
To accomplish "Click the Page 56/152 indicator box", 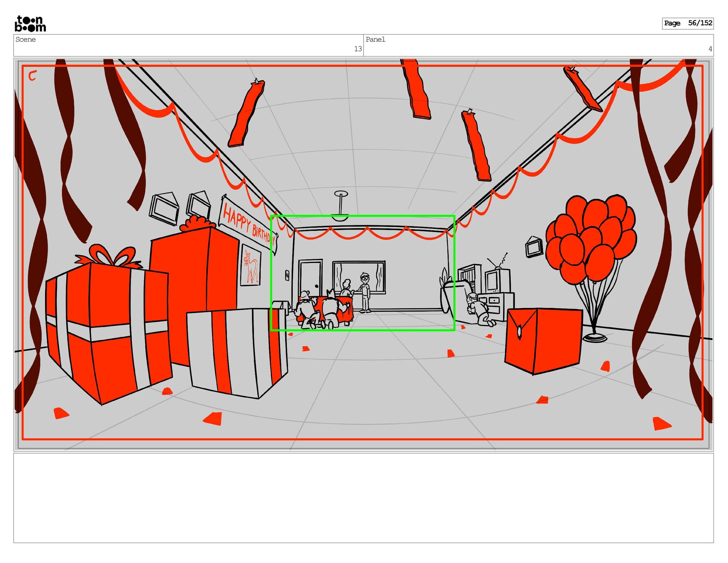I will pos(687,23).
